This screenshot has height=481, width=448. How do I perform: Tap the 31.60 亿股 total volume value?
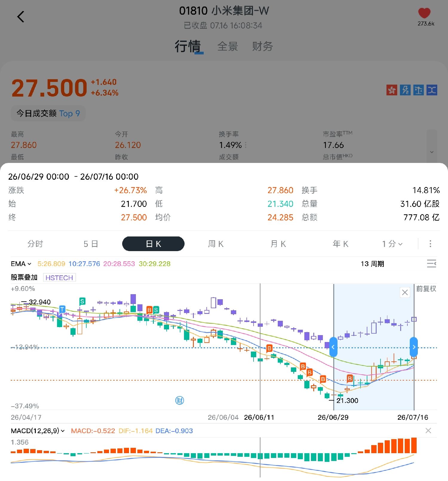pyautogui.click(x=420, y=204)
